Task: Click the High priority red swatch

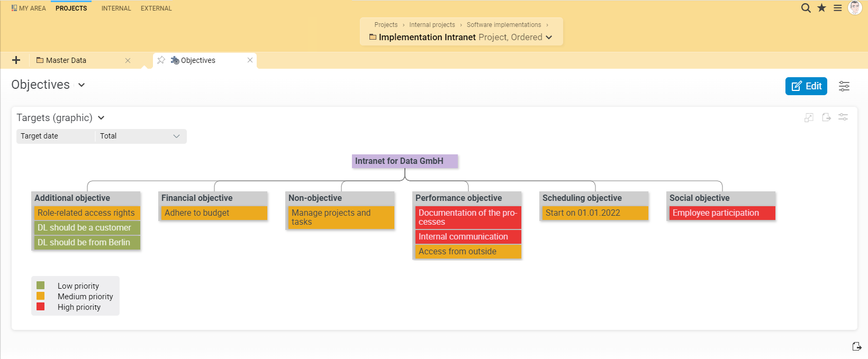Action: click(41, 307)
